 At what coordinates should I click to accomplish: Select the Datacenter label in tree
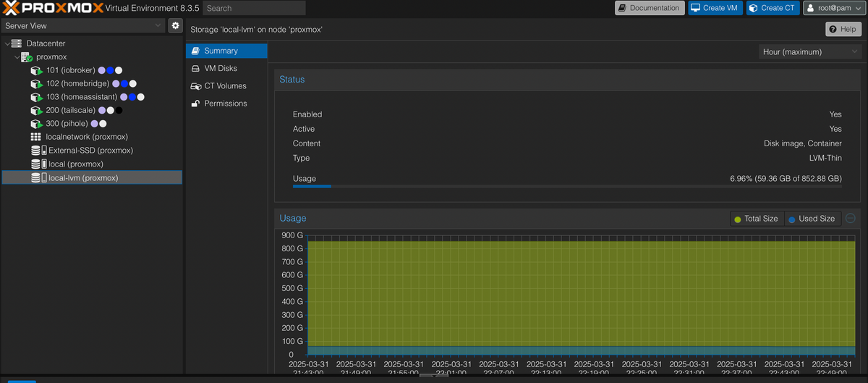tap(46, 43)
